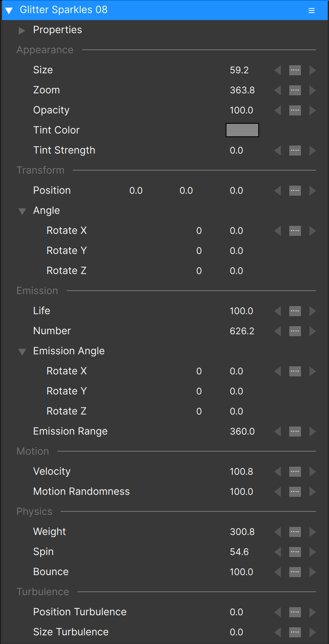Toggle keyframe for Position

click(295, 191)
